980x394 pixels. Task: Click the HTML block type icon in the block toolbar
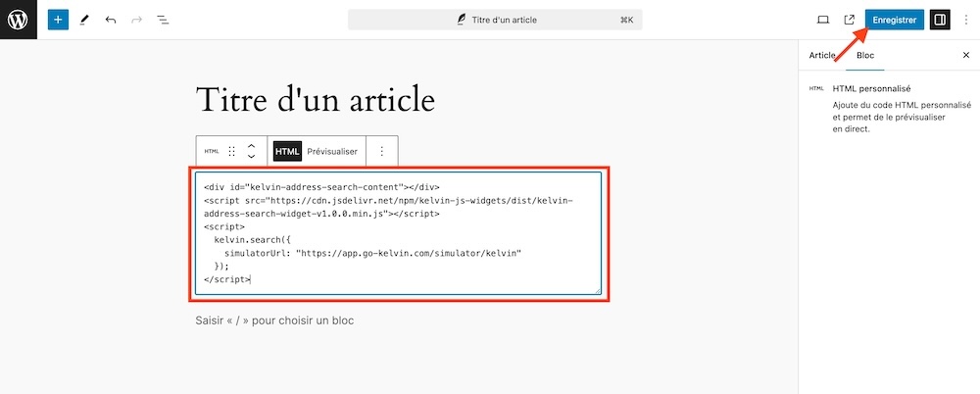coord(212,151)
